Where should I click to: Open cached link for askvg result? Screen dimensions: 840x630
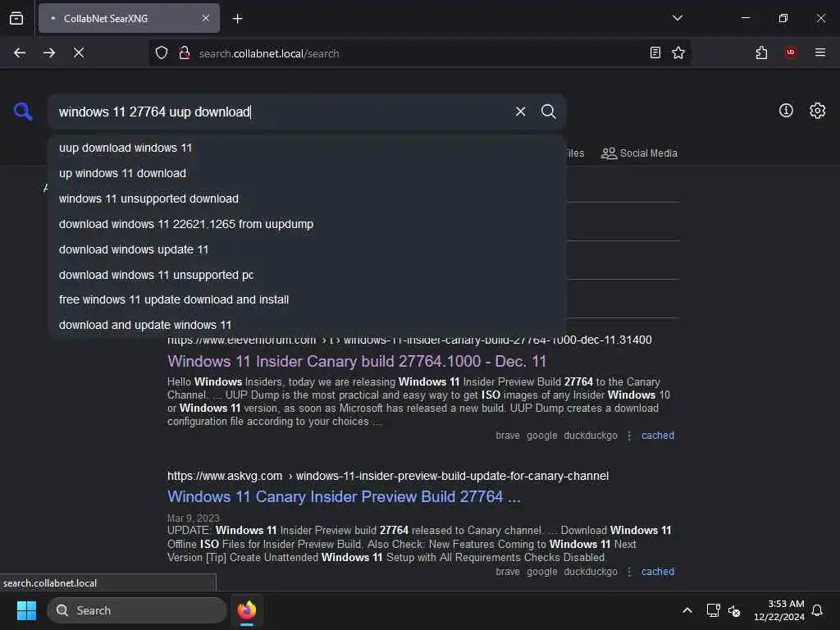(658, 572)
